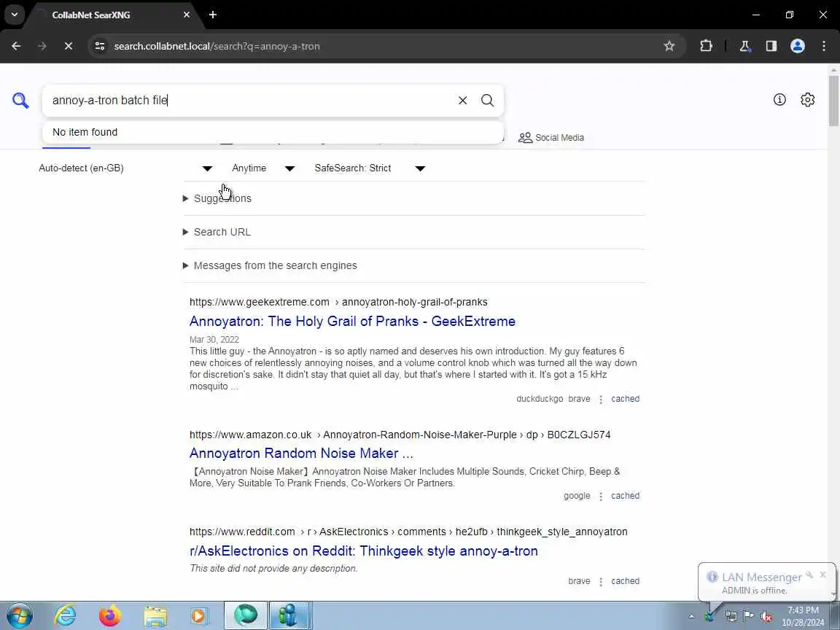The height and width of the screenshot is (630, 840).
Task: Click the browser address bar
Action: (375, 46)
